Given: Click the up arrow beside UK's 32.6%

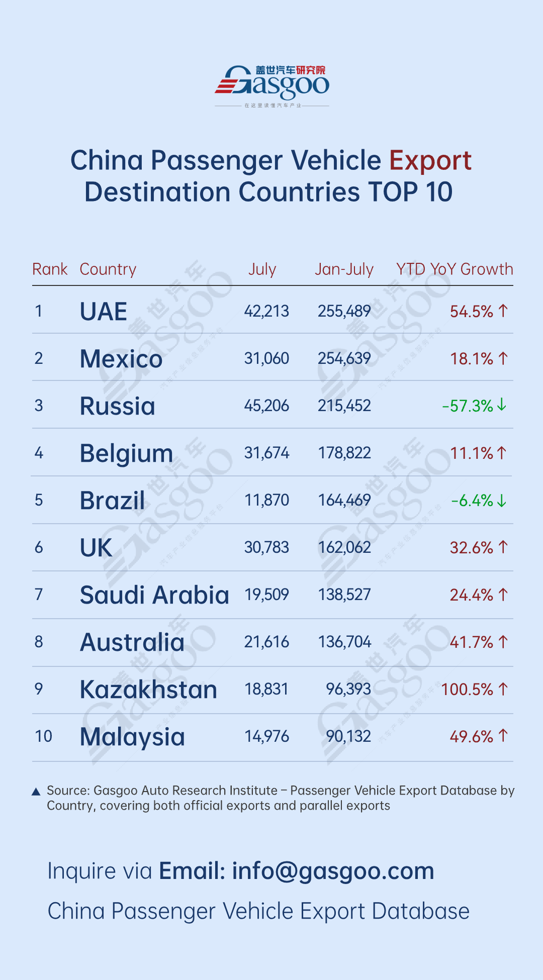Looking at the screenshot, I should point(503,547).
